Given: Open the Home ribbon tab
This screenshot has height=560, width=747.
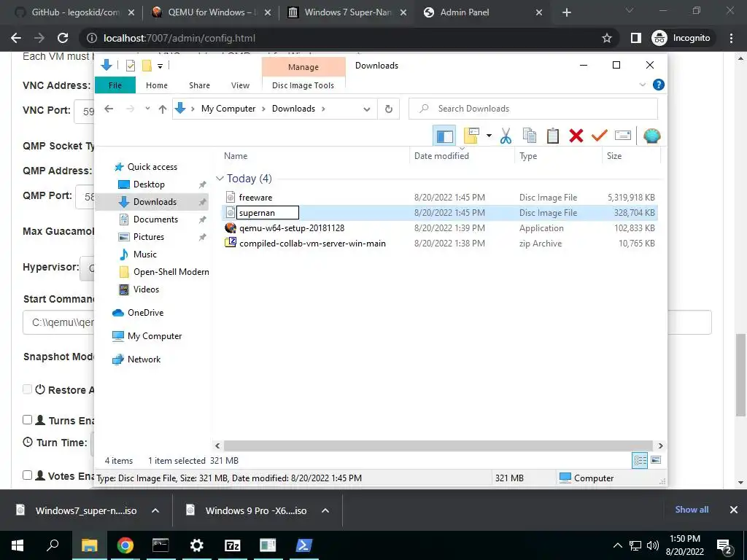Looking at the screenshot, I should point(157,85).
